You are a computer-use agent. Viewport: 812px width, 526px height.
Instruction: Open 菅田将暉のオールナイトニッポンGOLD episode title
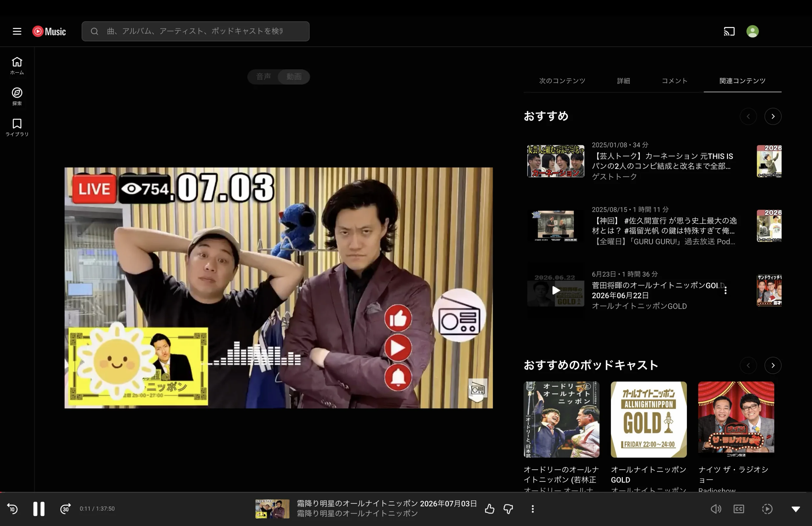(x=658, y=290)
